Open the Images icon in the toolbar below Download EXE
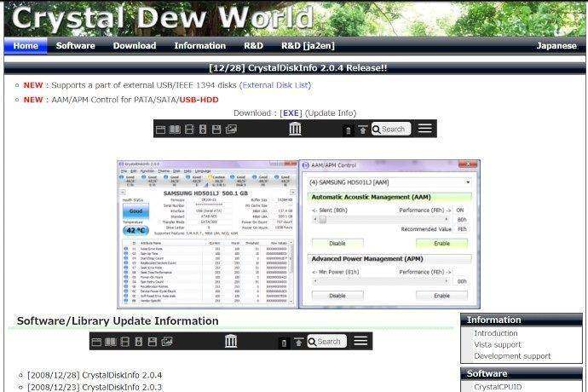Viewport: 588px width, 392px height. coord(231,130)
